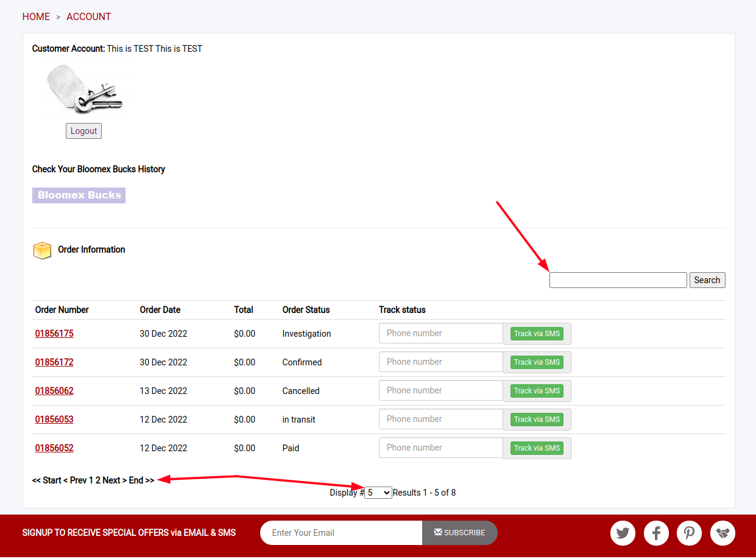Open the Display # results dropdown

tap(378, 493)
